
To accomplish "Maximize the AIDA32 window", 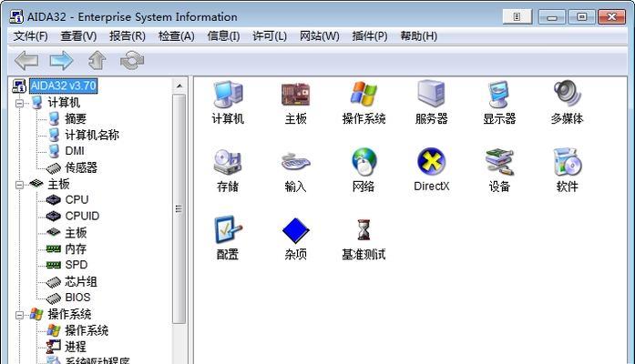I will [x=581, y=17].
